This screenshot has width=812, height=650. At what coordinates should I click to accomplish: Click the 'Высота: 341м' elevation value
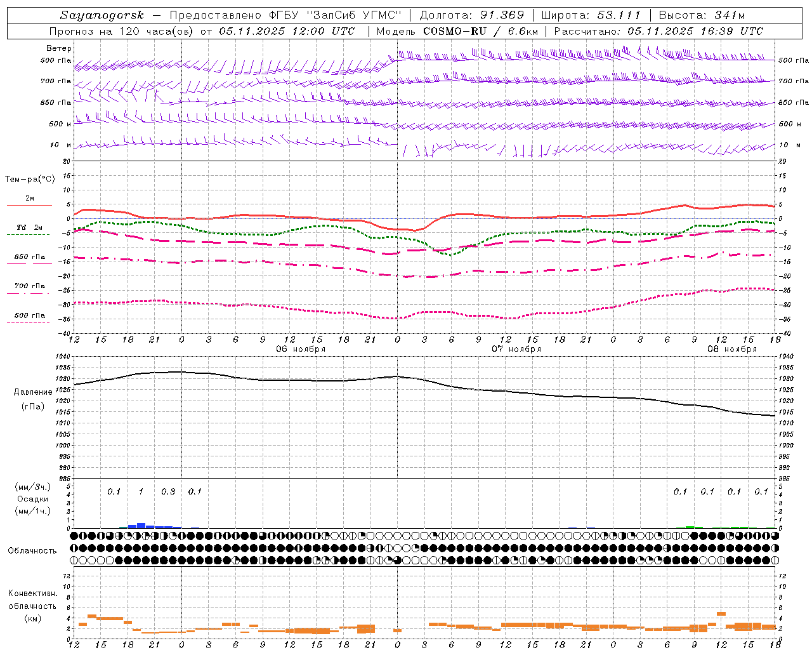702,15
